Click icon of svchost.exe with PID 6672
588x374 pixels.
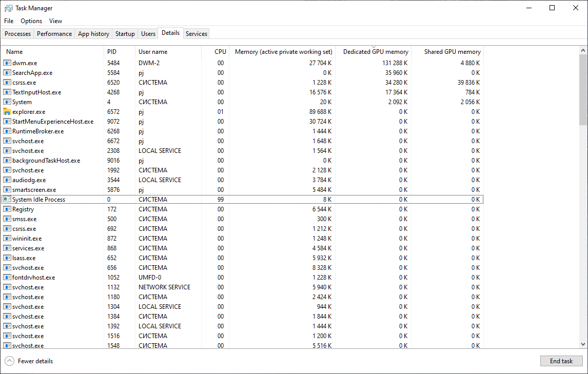tap(7, 141)
